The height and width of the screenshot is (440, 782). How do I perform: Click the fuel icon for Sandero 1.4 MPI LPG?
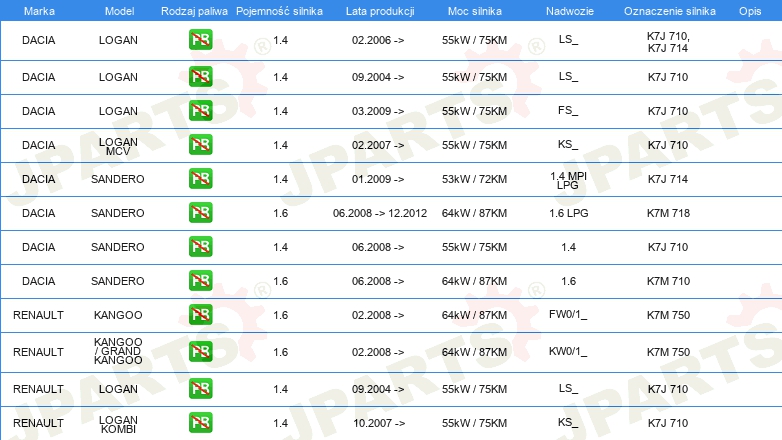200,179
